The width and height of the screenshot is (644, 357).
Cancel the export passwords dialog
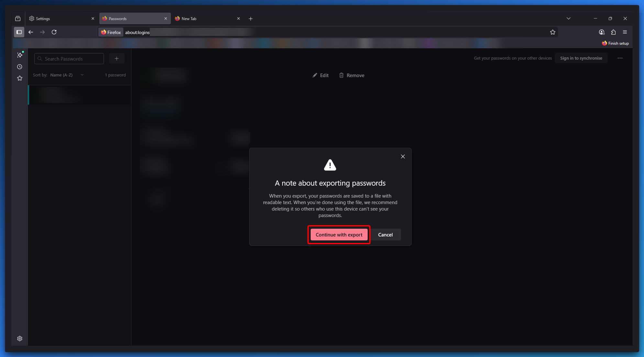point(385,235)
